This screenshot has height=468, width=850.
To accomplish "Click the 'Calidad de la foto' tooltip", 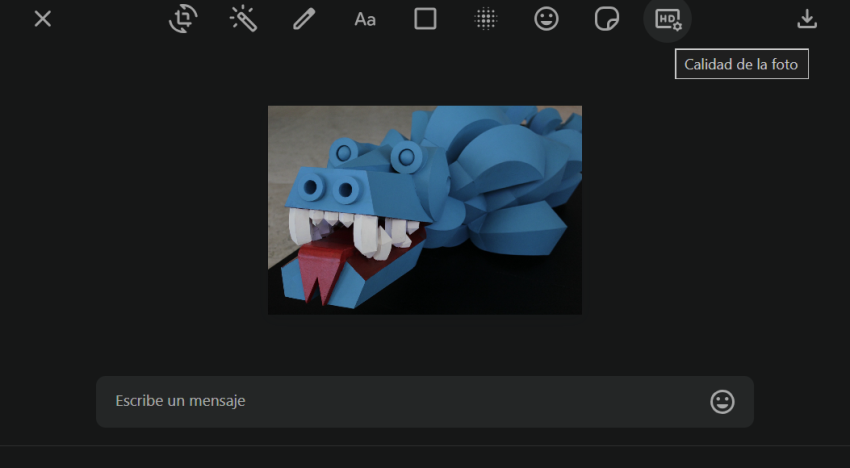I will 741,64.
